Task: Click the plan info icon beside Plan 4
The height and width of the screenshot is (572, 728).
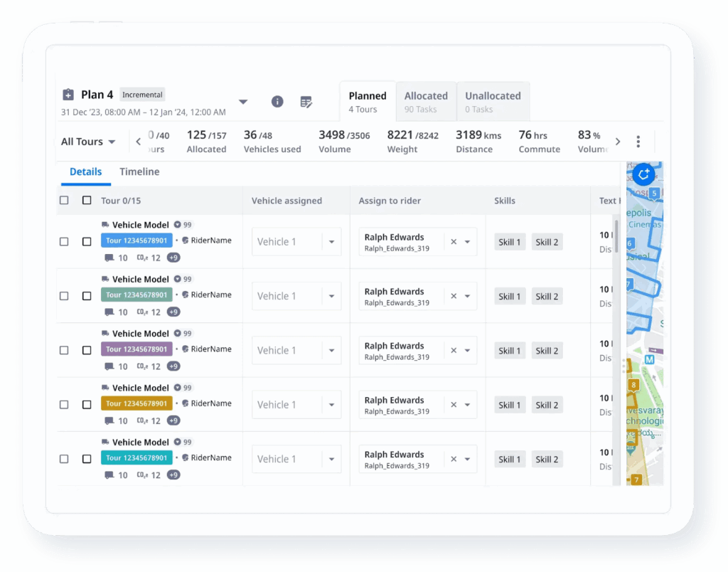Action: pyautogui.click(x=277, y=102)
